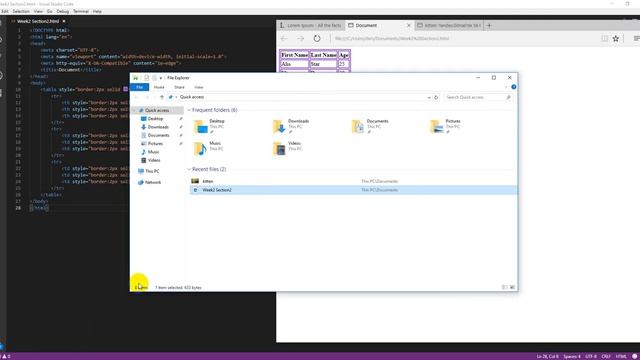Switch File Explorer to details view
Viewport: 640px width, 360px height.
505,287
